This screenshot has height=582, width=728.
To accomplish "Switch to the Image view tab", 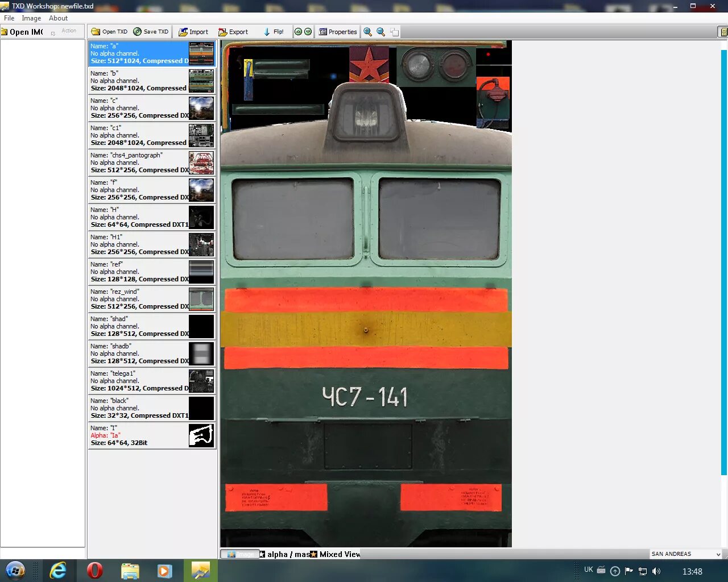I will (x=241, y=554).
